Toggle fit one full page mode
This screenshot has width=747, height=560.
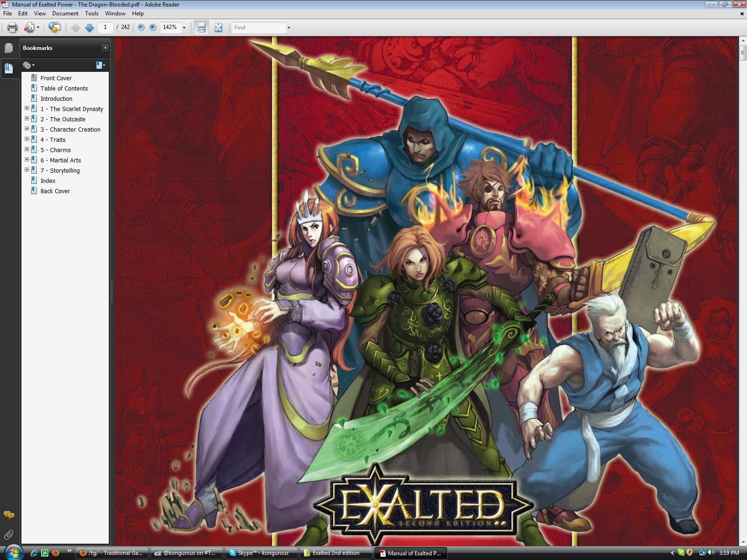pos(218,28)
